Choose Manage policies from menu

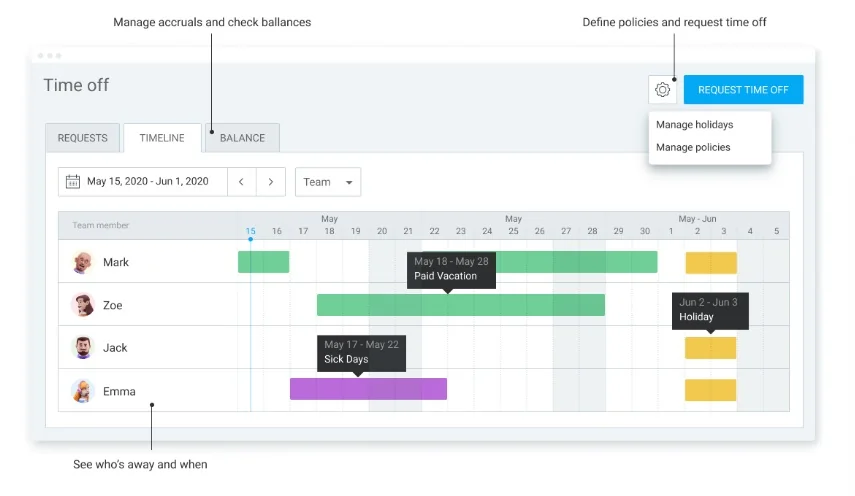[x=693, y=147]
